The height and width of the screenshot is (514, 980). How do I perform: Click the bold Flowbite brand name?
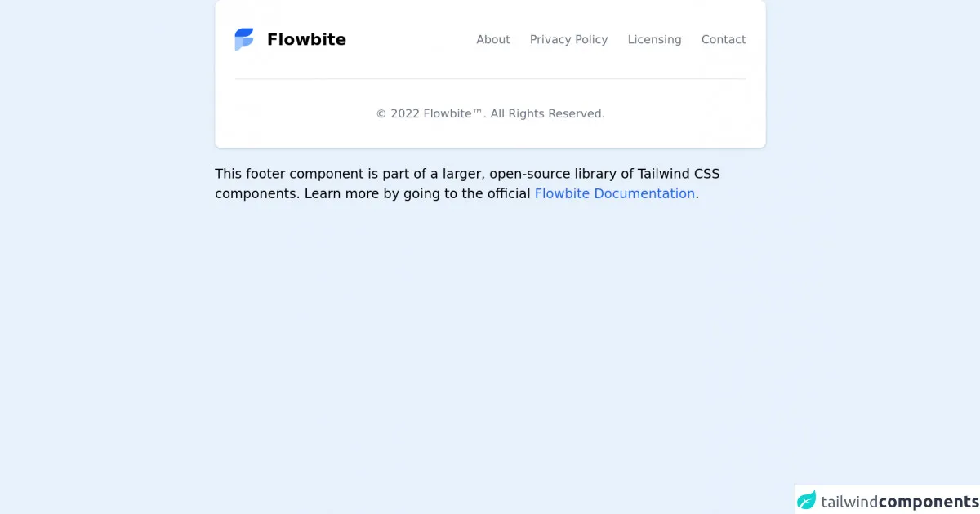point(306,39)
